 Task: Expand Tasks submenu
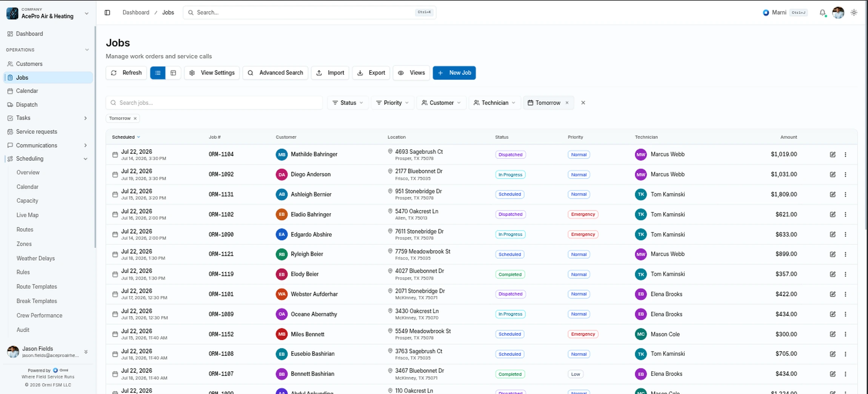[x=85, y=118]
